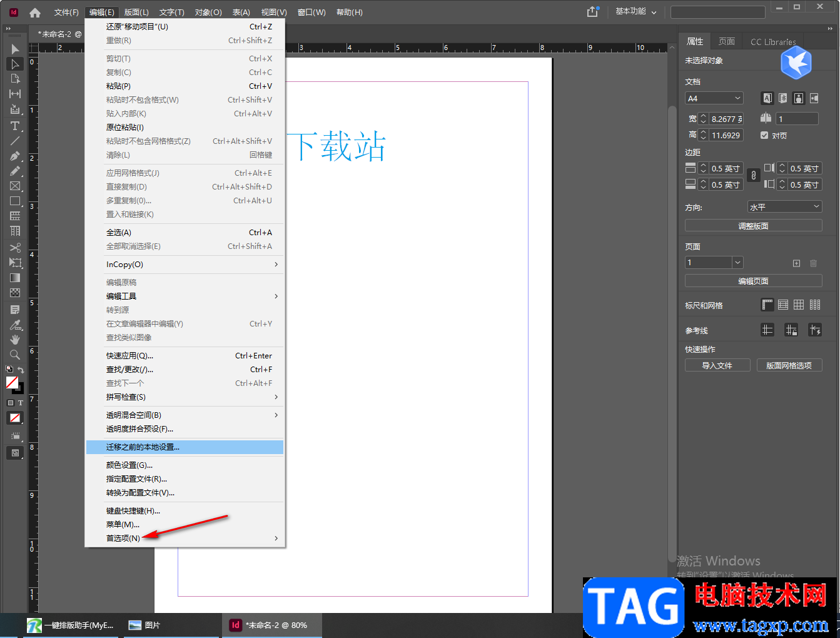Click the Home icon in top bar
Screen dimensions: 840x638
(x=35, y=13)
